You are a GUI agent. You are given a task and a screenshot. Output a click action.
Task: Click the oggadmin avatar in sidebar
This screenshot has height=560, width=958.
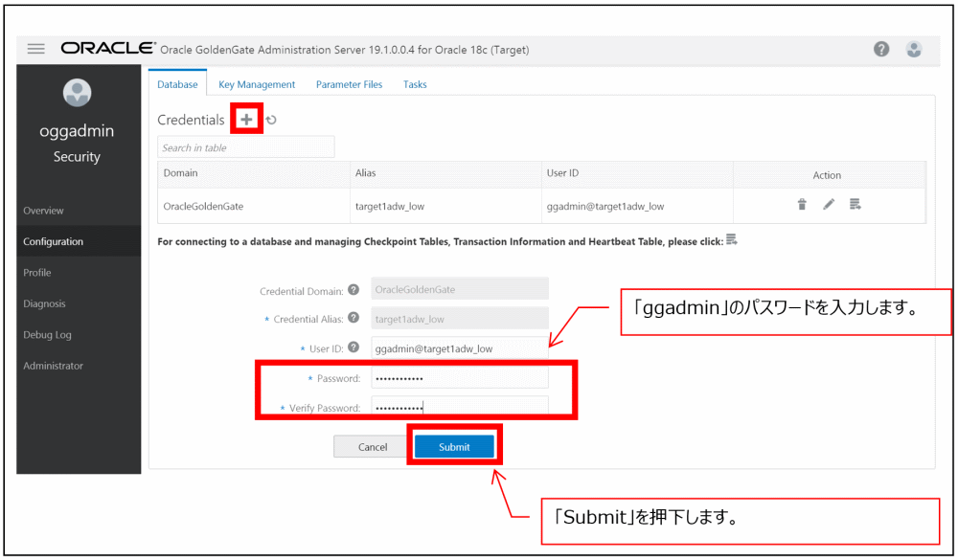(77, 93)
